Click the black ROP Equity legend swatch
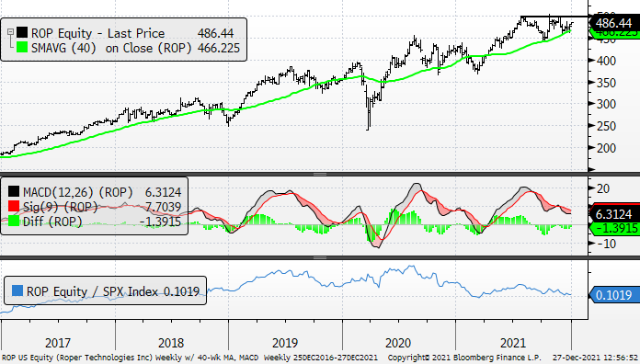The image size is (640, 364). 22,33
